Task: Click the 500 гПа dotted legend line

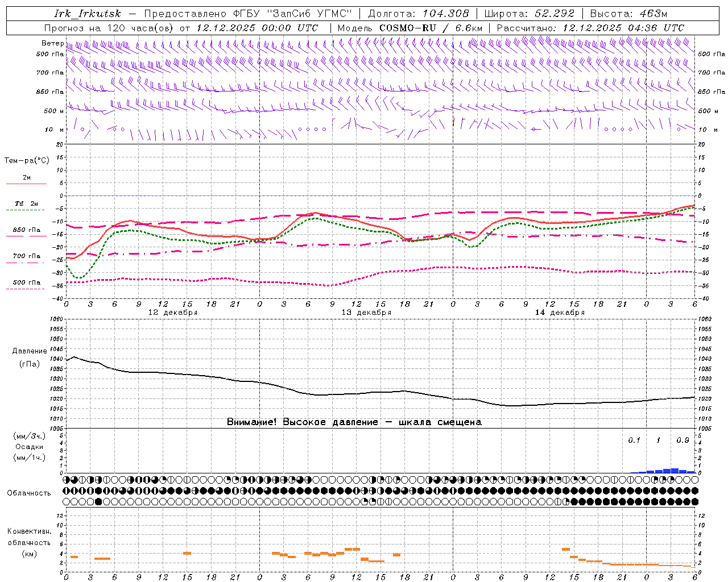Action: pyautogui.click(x=26, y=289)
